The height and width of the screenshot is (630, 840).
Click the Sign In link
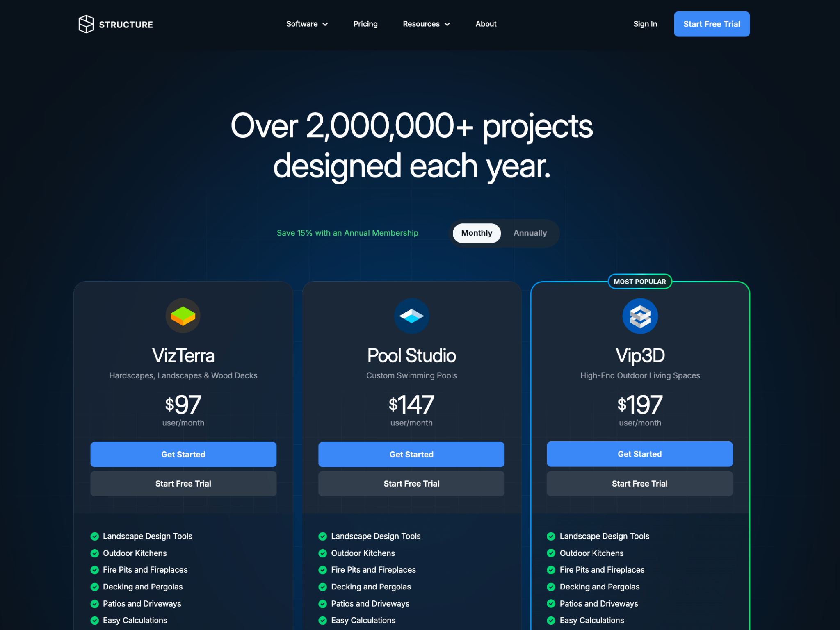click(x=645, y=24)
